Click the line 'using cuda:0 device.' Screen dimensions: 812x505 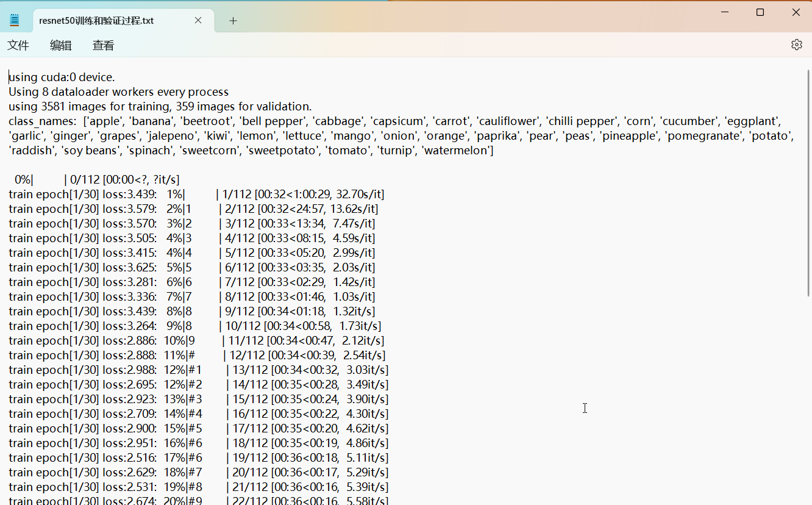pos(62,77)
